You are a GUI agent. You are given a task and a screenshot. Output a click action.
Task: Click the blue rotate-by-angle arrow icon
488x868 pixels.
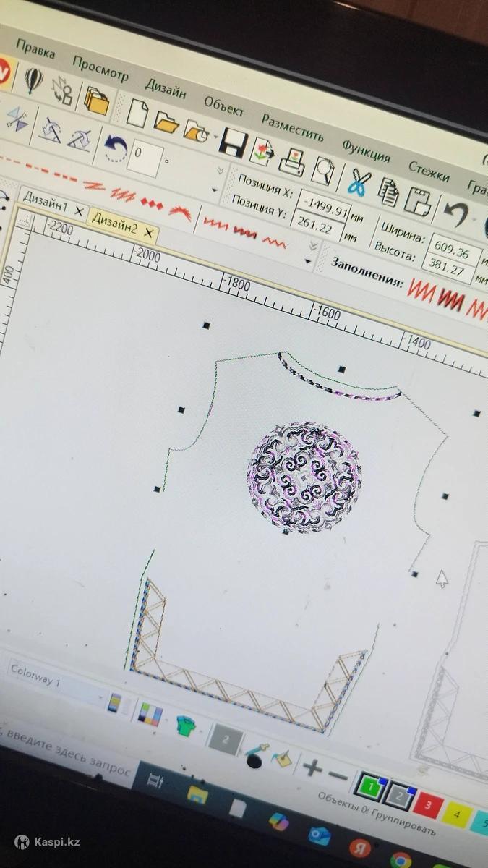[x=115, y=147]
